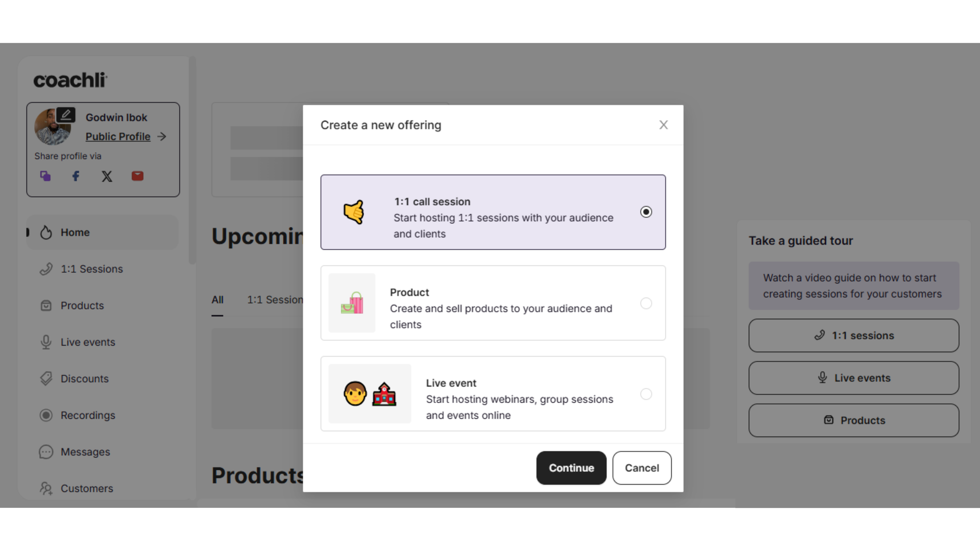Click the coachli logo
Screen dimensions: 980x551
[x=70, y=80]
